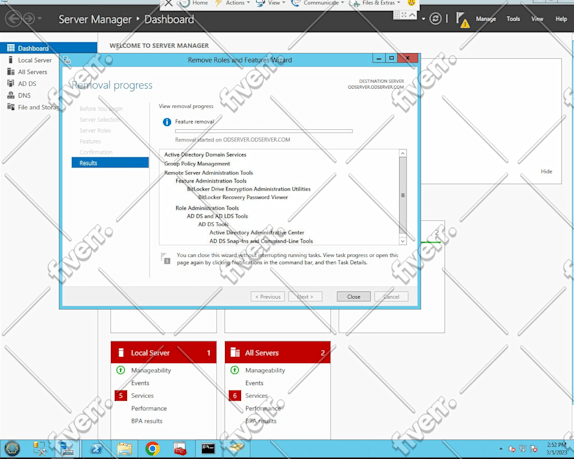Image resolution: width=574 pixels, height=459 pixels.
Task: Open the Manage menu
Action: click(x=486, y=19)
